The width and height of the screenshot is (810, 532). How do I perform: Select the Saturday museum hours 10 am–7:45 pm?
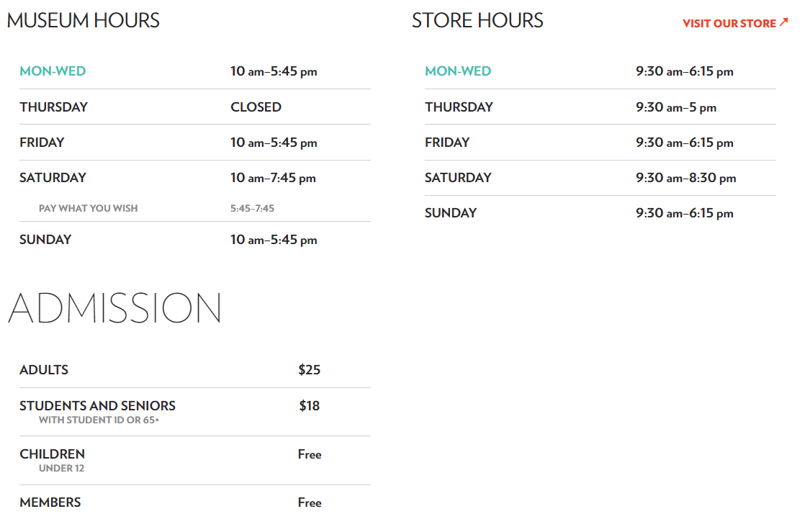pos(273,178)
